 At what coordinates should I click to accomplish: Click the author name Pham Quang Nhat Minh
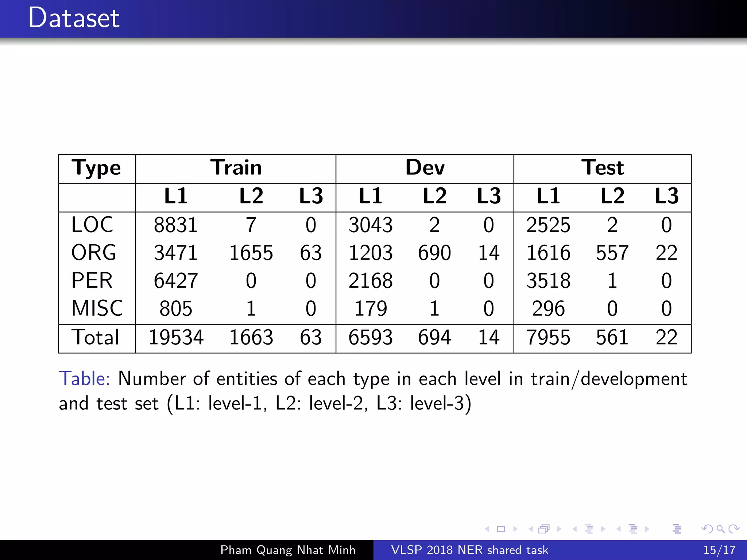point(288,550)
